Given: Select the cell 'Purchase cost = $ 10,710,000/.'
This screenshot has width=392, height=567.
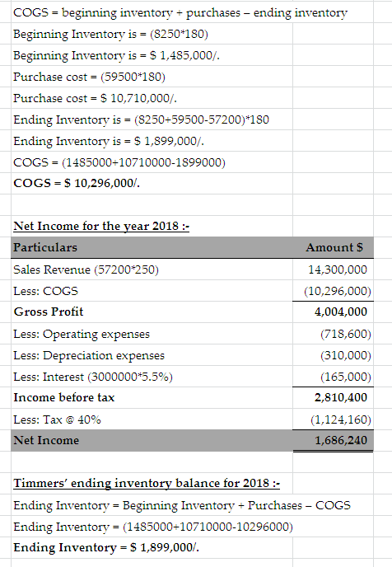Looking at the screenshot, I should pos(95,98).
